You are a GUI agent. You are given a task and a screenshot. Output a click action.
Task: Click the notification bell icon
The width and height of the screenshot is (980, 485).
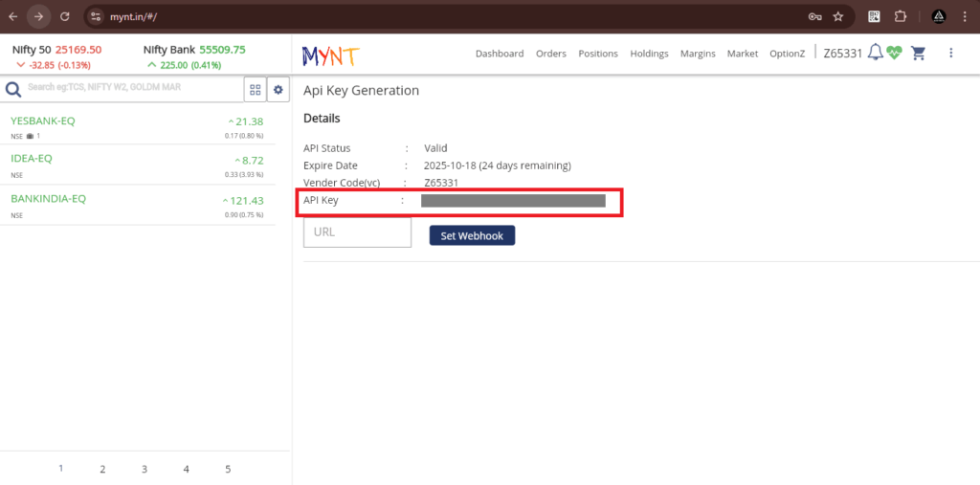click(x=875, y=54)
